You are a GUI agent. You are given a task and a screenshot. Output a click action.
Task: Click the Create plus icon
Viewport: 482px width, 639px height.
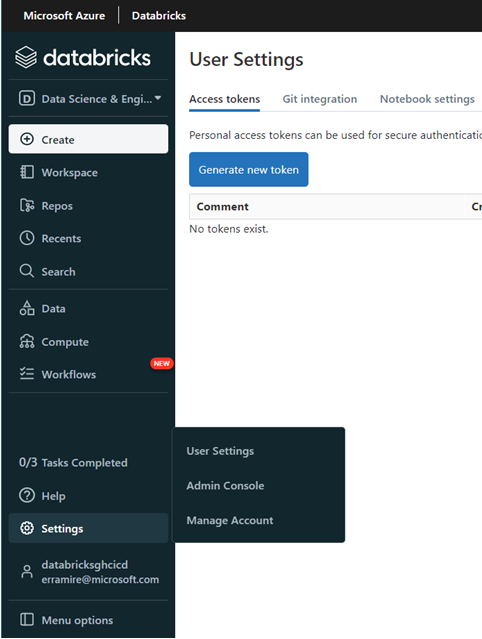[27, 139]
